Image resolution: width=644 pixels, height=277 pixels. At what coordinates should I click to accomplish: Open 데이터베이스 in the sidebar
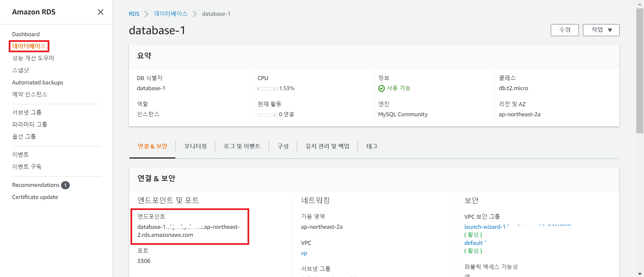coord(29,46)
